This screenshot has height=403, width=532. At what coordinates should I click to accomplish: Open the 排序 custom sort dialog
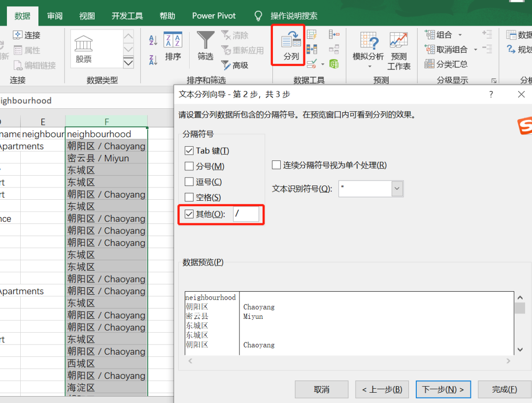tap(173, 46)
